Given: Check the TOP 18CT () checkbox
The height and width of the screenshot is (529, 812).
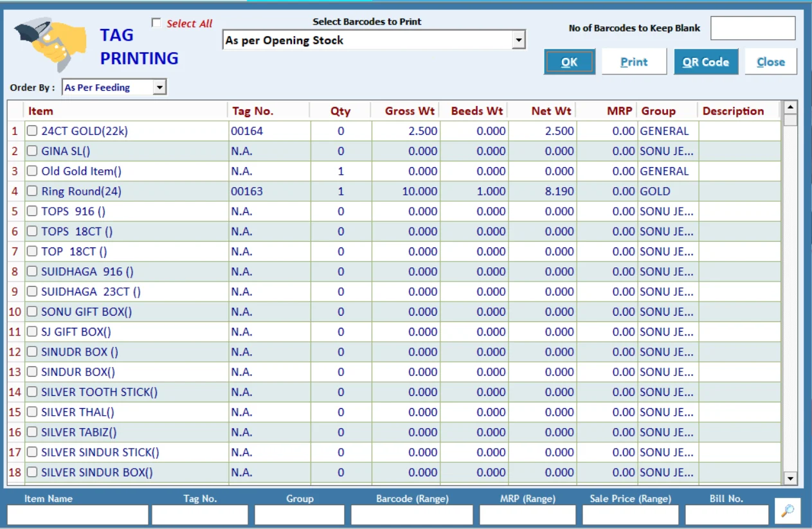Looking at the screenshot, I should pos(32,251).
